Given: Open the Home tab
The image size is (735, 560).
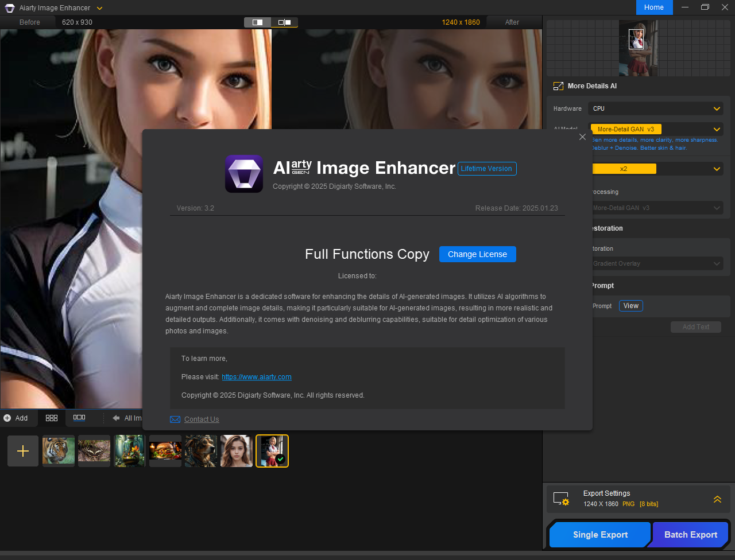Looking at the screenshot, I should coord(654,7).
